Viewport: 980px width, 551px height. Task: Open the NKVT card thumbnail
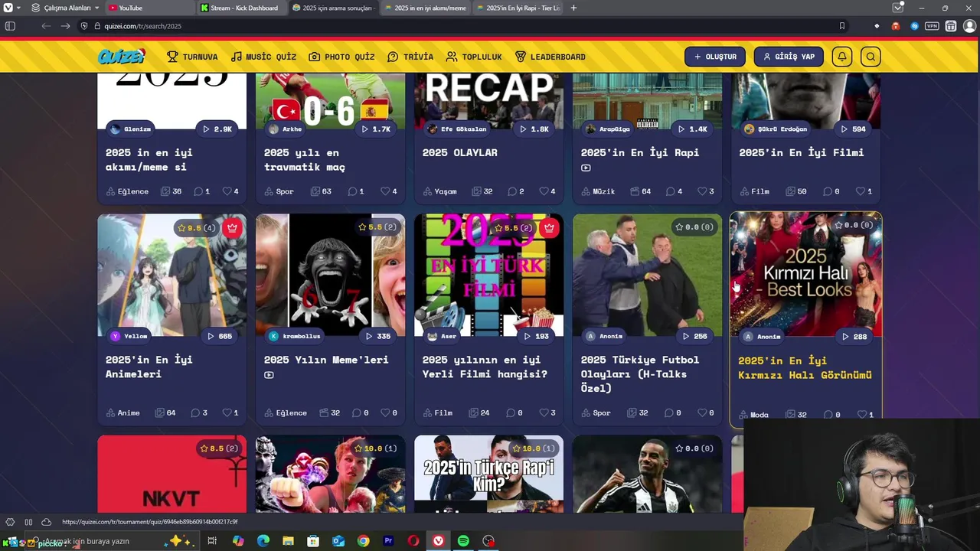pyautogui.click(x=172, y=474)
